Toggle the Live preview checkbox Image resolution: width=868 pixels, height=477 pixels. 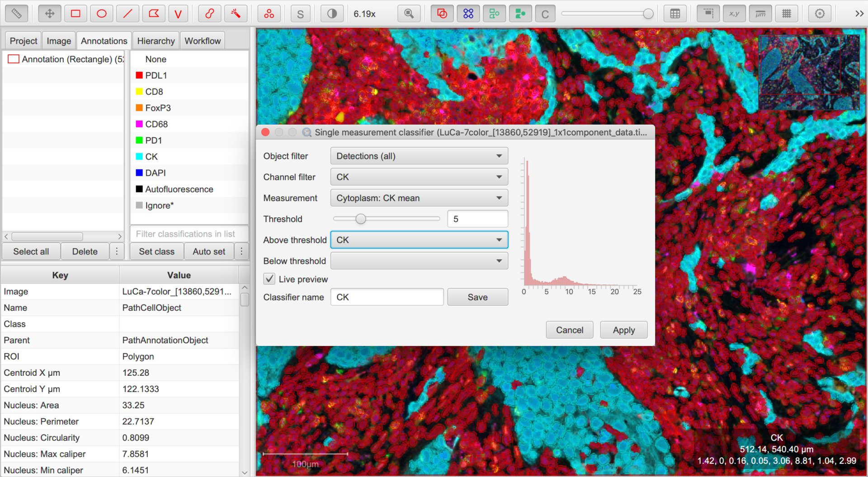tap(269, 279)
